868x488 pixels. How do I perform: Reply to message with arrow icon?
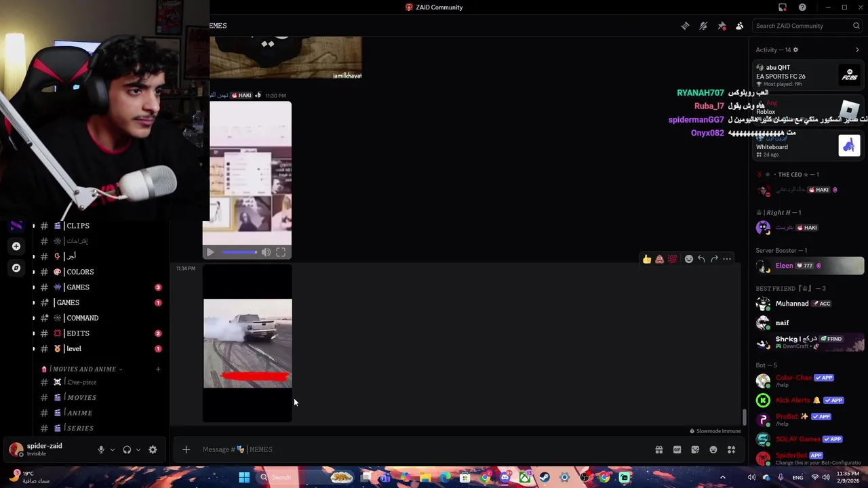click(x=701, y=259)
